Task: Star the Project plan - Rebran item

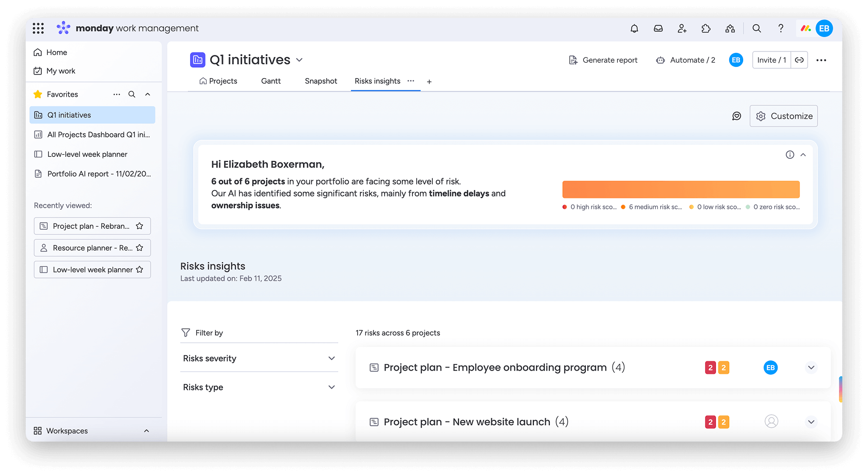Action: coord(139,226)
